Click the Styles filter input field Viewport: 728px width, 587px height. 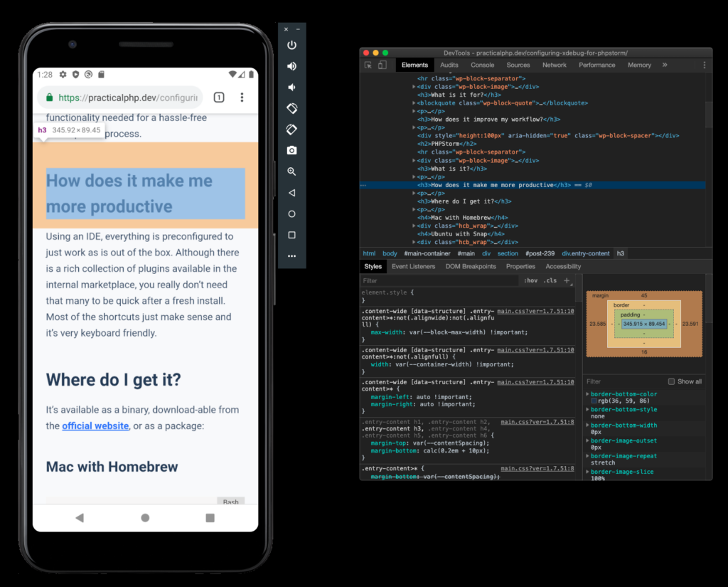coord(439,281)
